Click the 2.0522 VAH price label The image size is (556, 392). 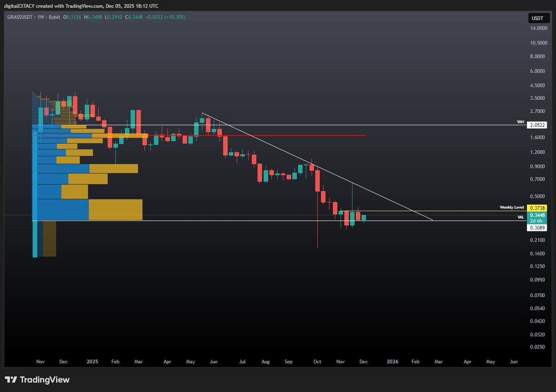(537, 125)
